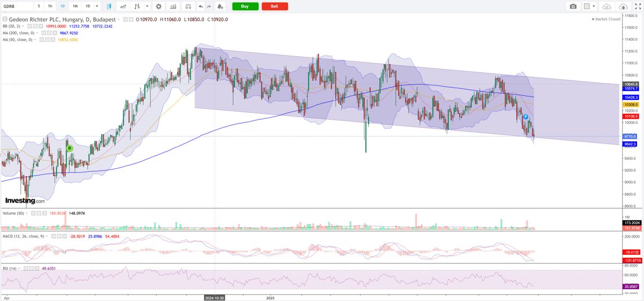Open the indicators icon
Screen dimensions: 644x301
[x=173, y=6]
